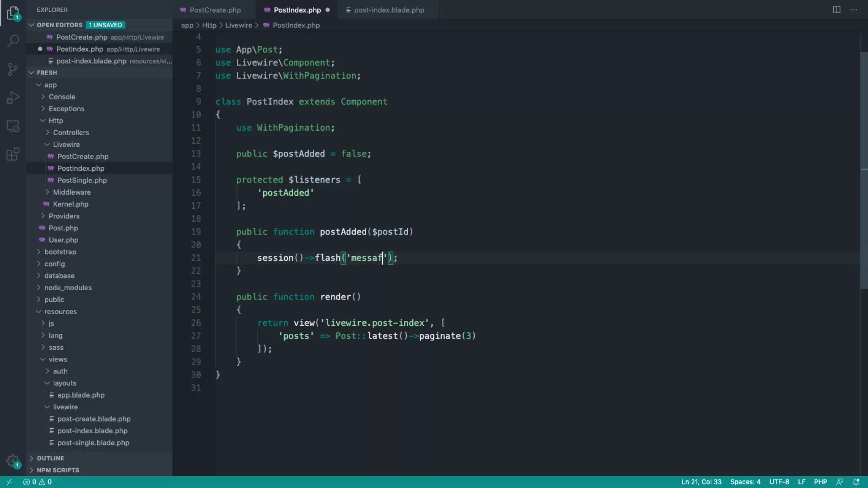The height and width of the screenshot is (488, 868).
Task: Click Spaces: 4 to change indentation
Action: 745,482
